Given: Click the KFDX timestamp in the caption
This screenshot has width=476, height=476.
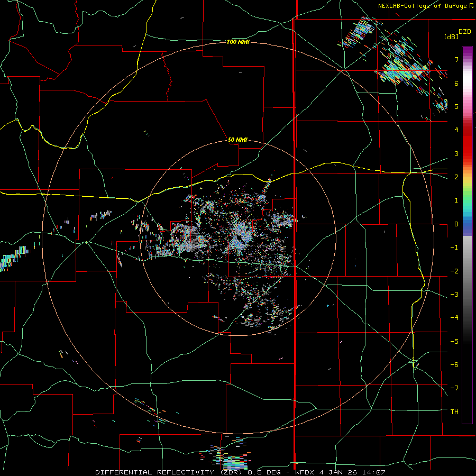Looking at the screenshot, I should [340, 472].
